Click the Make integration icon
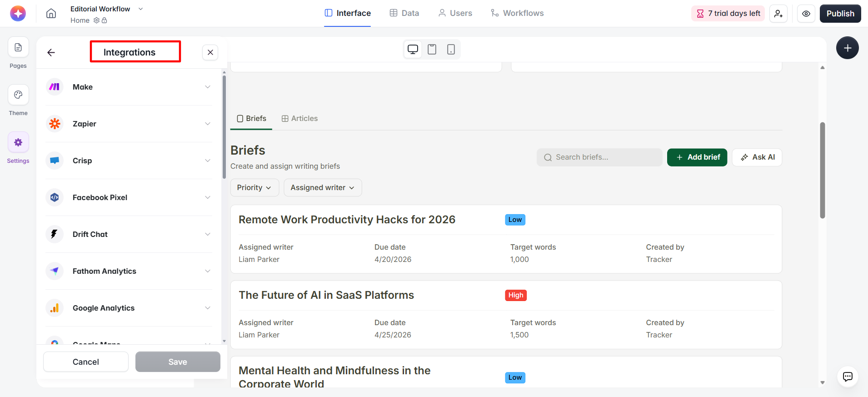This screenshot has height=397, width=868. click(55, 87)
